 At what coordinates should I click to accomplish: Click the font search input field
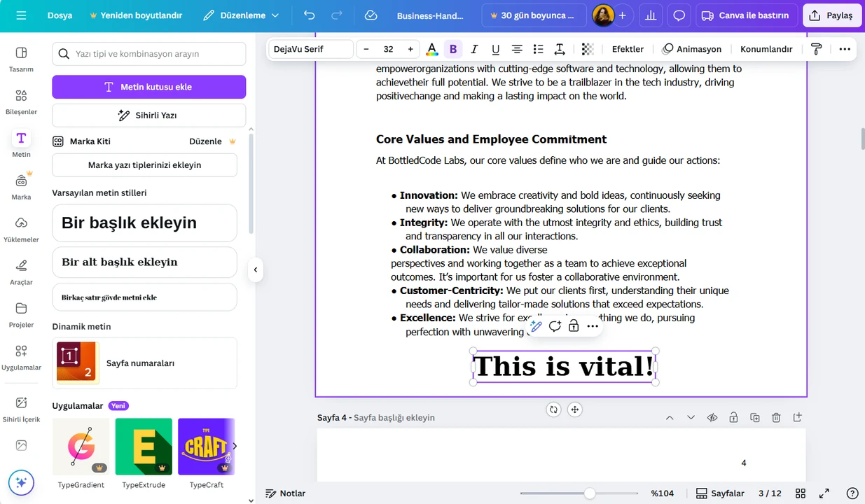click(149, 54)
